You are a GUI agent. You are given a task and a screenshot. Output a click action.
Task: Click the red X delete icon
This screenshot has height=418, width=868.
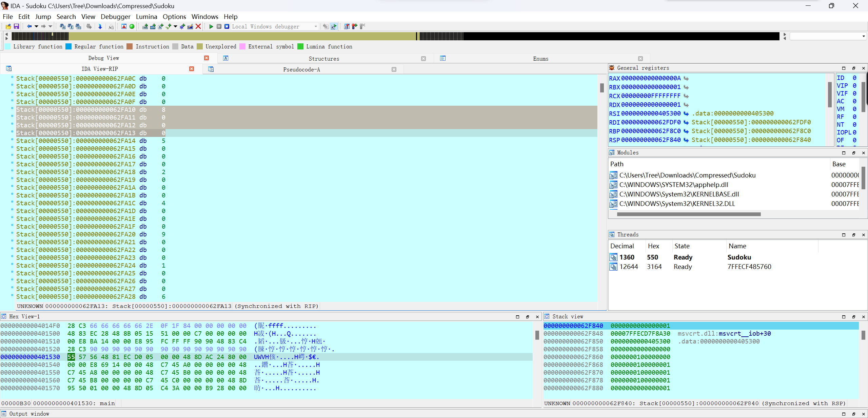point(198,26)
